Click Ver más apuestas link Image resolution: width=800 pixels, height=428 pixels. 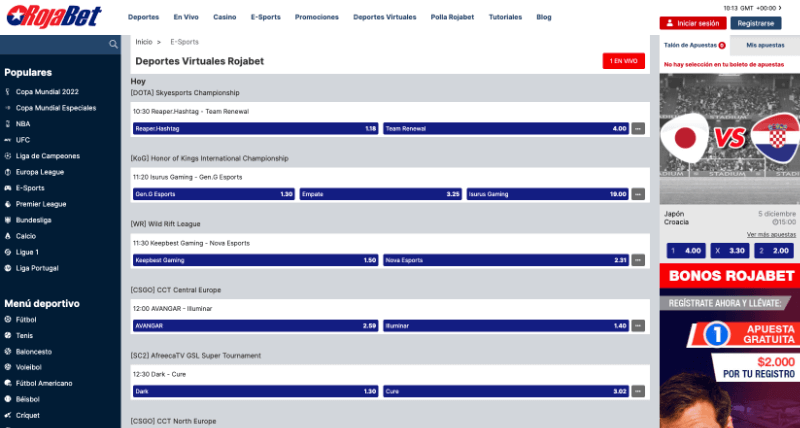[x=771, y=235]
